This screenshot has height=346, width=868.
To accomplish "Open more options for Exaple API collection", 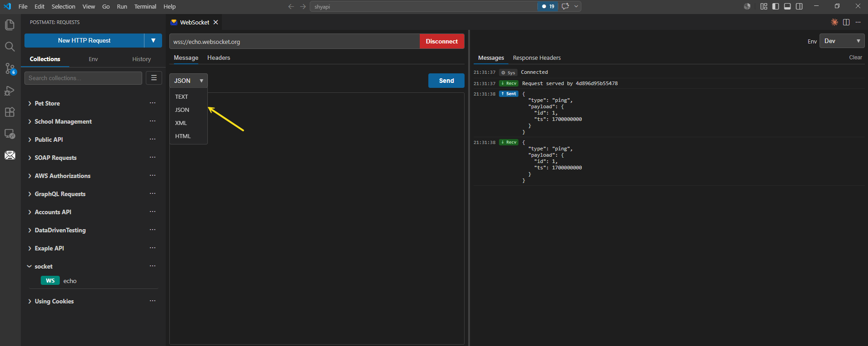I will 153,248.
